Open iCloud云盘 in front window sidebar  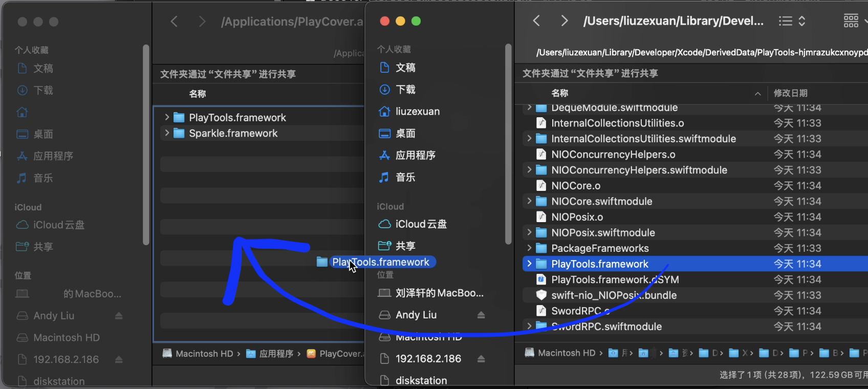pos(421,224)
